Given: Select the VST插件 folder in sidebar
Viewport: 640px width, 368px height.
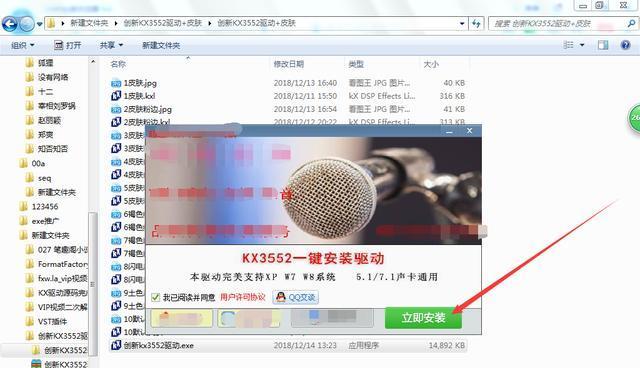Looking at the screenshot, I should [52, 321].
